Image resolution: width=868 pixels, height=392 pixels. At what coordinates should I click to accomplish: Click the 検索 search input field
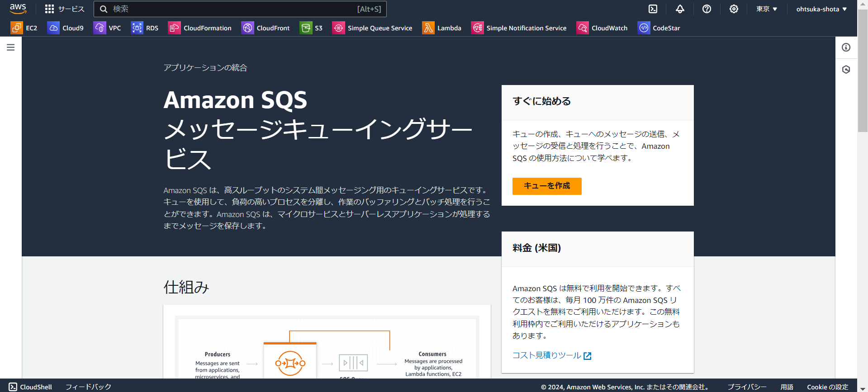240,9
